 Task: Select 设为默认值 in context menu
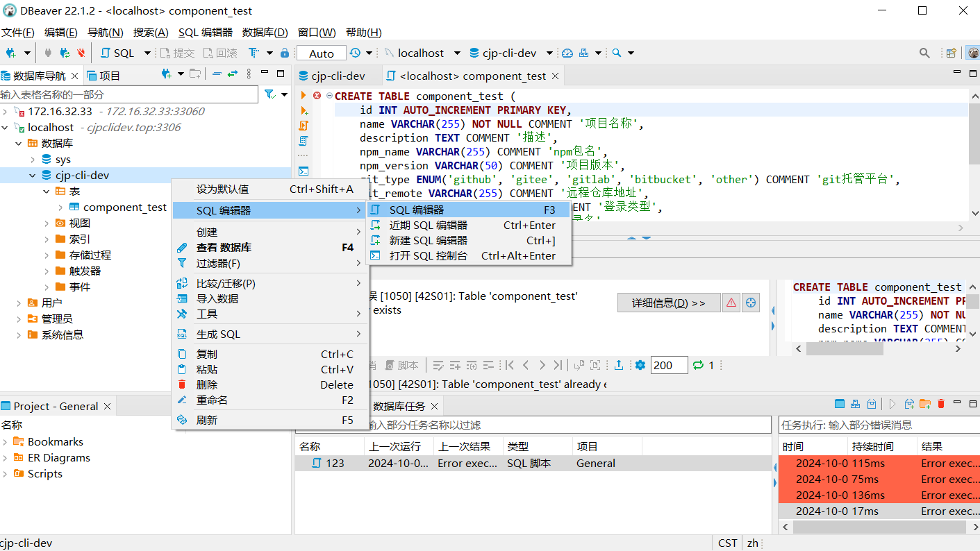click(x=269, y=189)
